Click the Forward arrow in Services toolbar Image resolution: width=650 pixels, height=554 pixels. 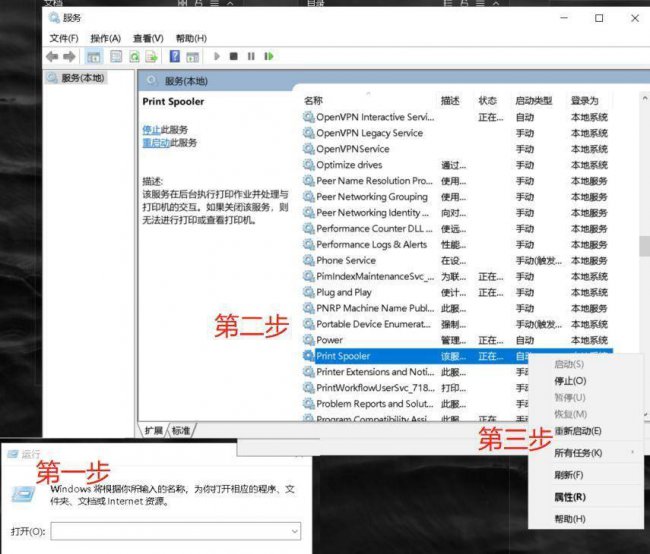tap(69, 56)
